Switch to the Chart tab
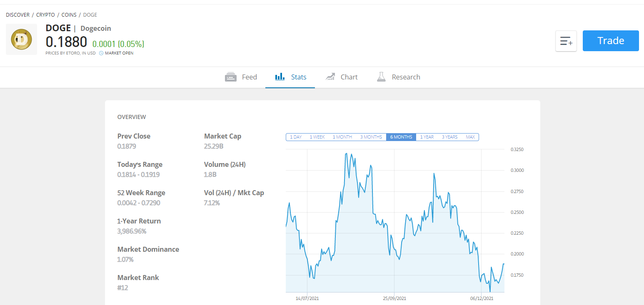This screenshot has width=644, height=305. tap(341, 77)
